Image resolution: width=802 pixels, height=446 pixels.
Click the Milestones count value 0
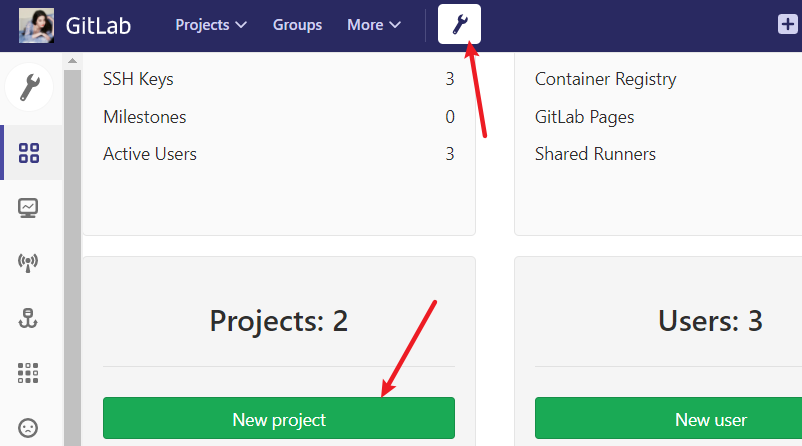tap(450, 117)
